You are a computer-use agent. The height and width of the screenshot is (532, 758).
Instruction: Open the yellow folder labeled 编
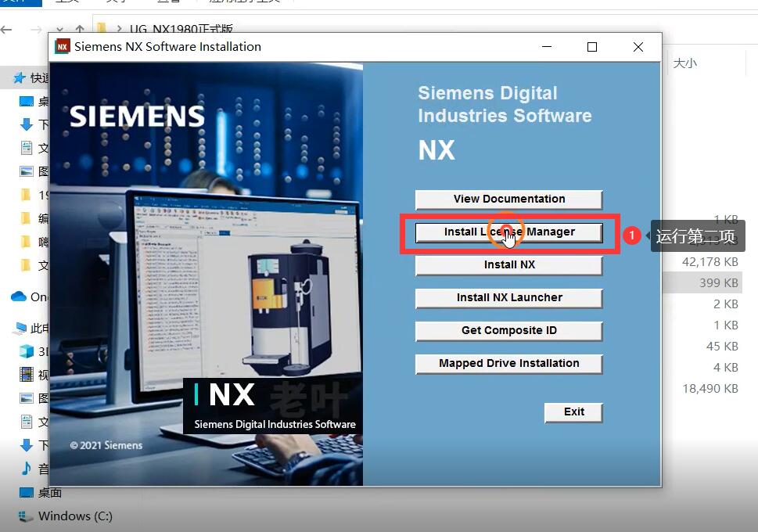tap(26, 218)
